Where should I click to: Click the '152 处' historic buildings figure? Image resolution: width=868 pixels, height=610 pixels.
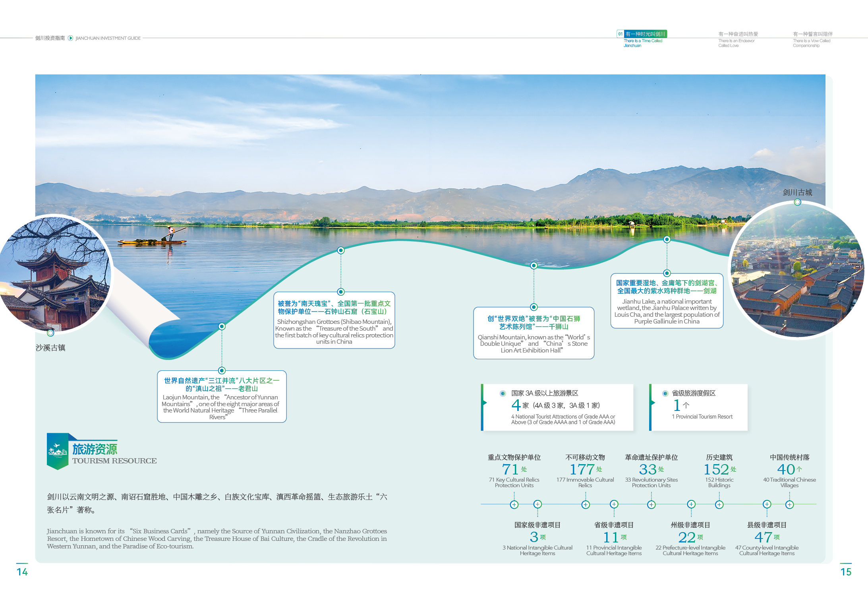tap(719, 469)
